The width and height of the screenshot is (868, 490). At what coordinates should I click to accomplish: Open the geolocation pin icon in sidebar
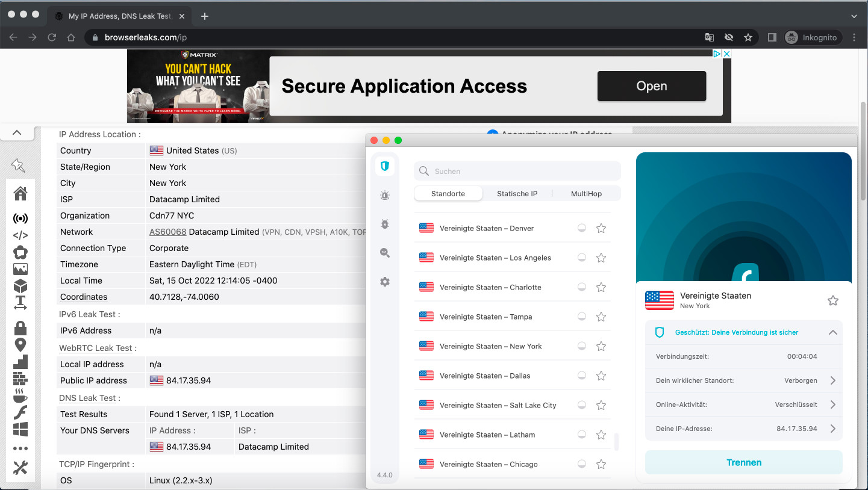(x=20, y=345)
